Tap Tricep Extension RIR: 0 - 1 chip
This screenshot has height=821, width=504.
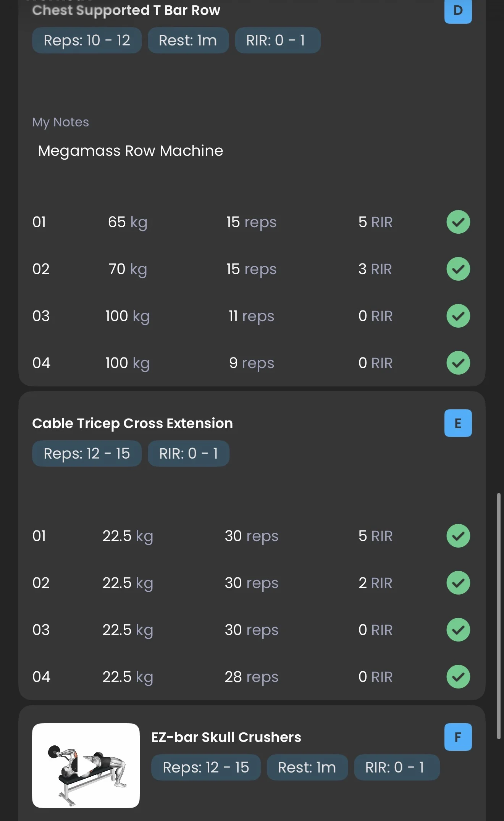[x=189, y=453]
